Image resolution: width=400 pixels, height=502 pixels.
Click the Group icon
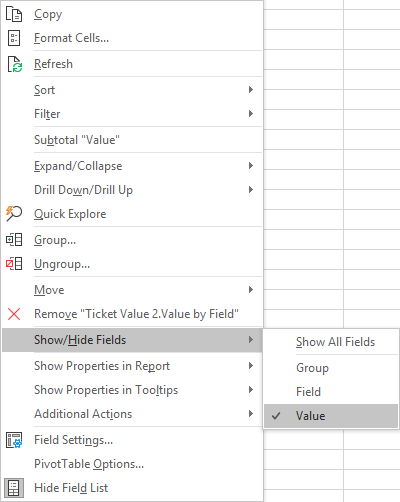pos(14,240)
